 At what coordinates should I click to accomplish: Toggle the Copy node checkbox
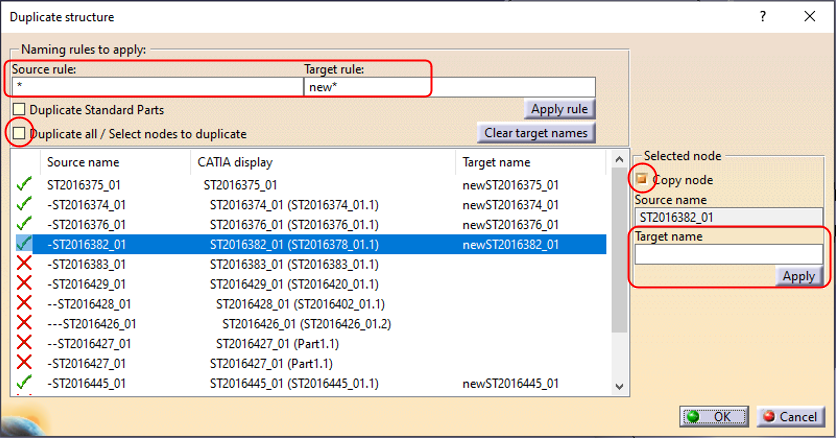tap(641, 179)
